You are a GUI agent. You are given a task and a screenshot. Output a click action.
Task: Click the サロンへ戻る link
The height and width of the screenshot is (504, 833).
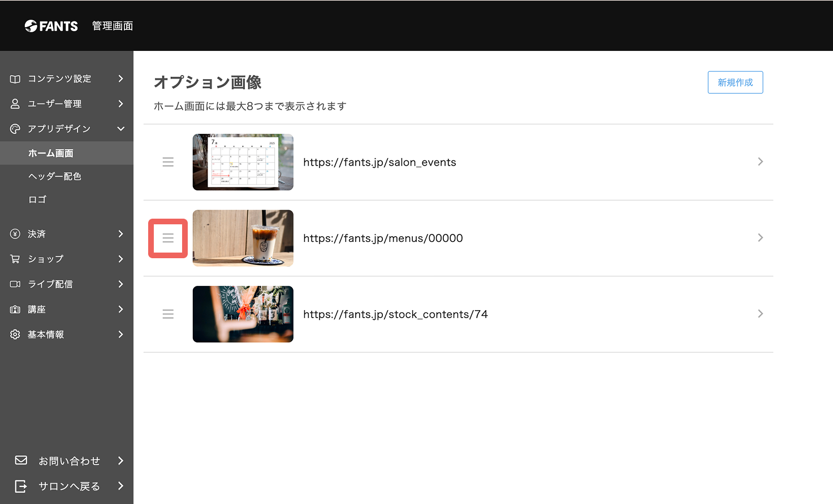coord(69,486)
